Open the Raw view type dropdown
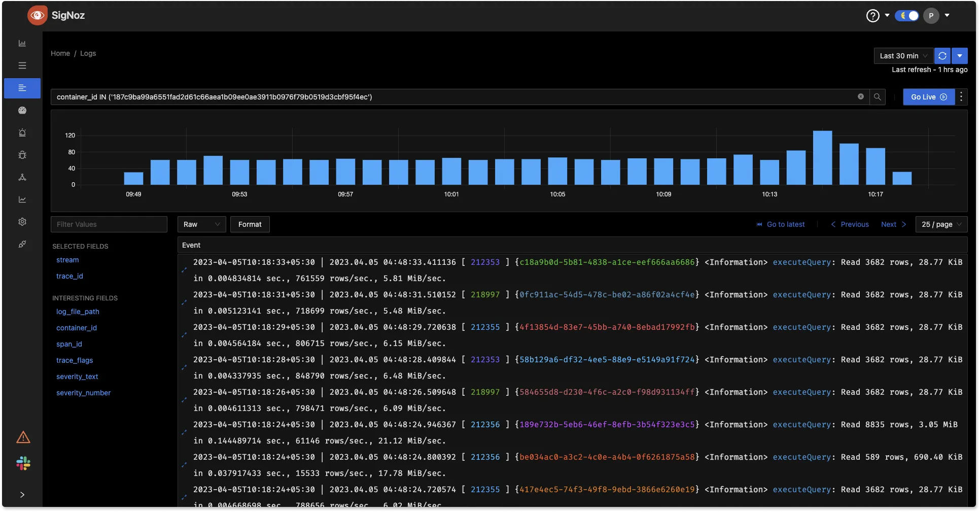The width and height of the screenshot is (980, 512). pyautogui.click(x=201, y=224)
